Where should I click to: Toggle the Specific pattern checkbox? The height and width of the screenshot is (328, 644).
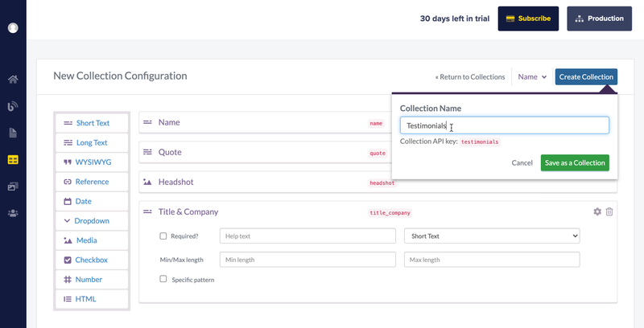163,279
